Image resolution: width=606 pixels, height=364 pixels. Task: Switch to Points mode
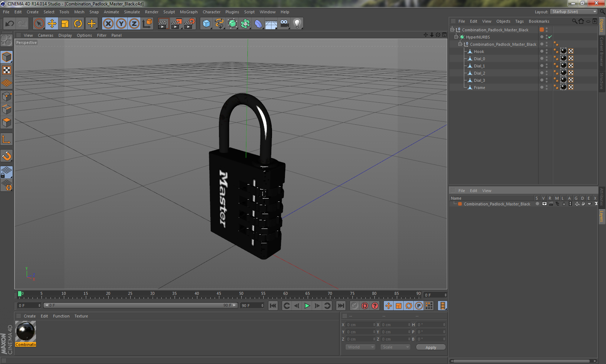[x=6, y=97]
